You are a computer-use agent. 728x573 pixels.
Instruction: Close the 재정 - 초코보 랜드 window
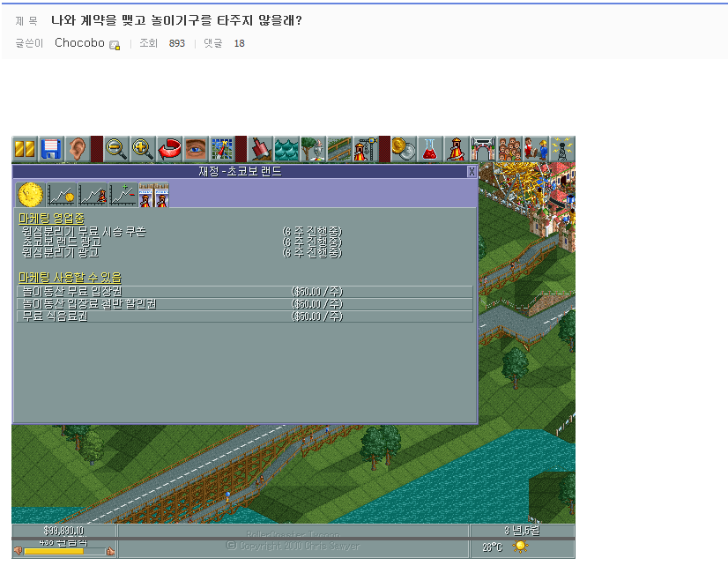click(472, 172)
